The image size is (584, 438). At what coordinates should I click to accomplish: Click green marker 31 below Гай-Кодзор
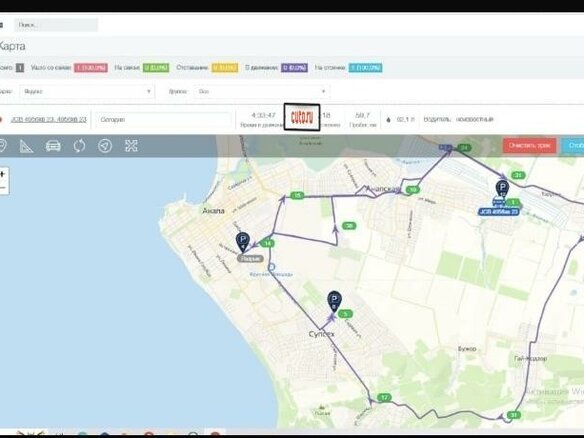point(514,415)
